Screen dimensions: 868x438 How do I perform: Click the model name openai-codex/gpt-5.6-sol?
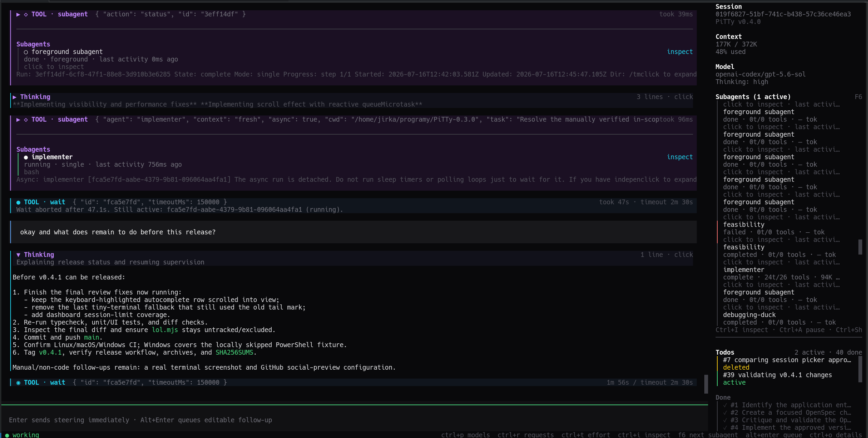760,74
